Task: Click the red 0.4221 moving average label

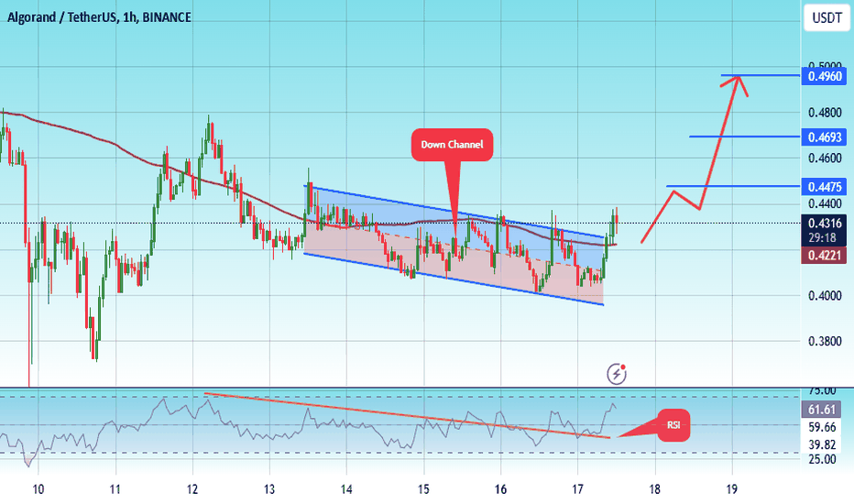Action: [x=825, y=255]
